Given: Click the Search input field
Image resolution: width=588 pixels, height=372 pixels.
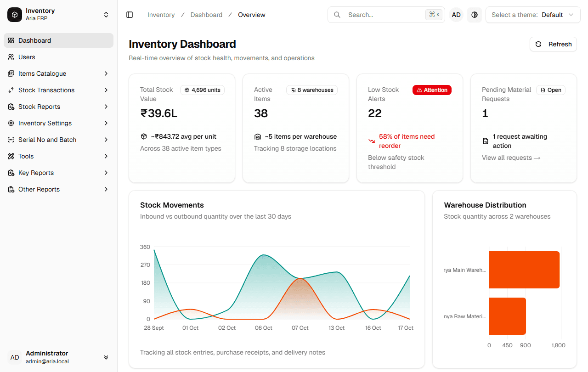Looking at the screenshot, I should (386, 15).
